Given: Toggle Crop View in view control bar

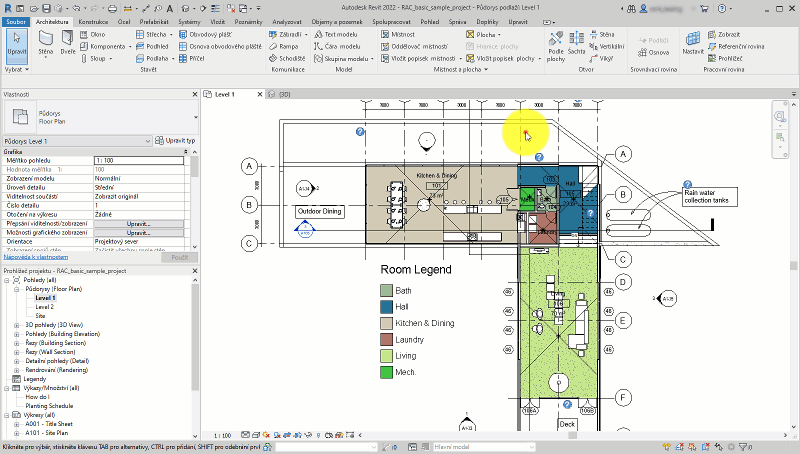Looking at the screenshot, I should pos(288,435).
